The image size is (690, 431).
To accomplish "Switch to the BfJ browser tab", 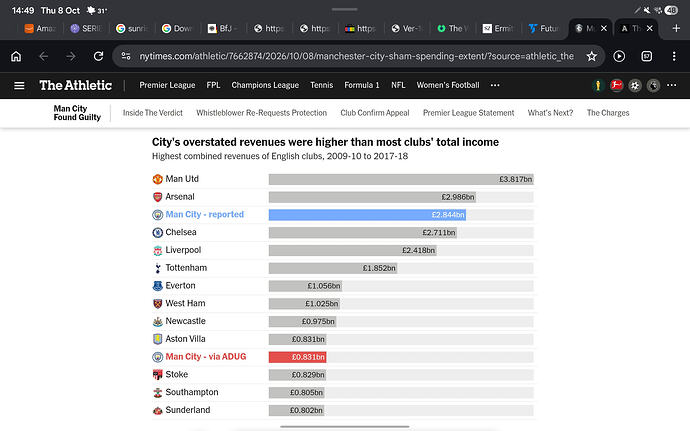I will (223, 28).
